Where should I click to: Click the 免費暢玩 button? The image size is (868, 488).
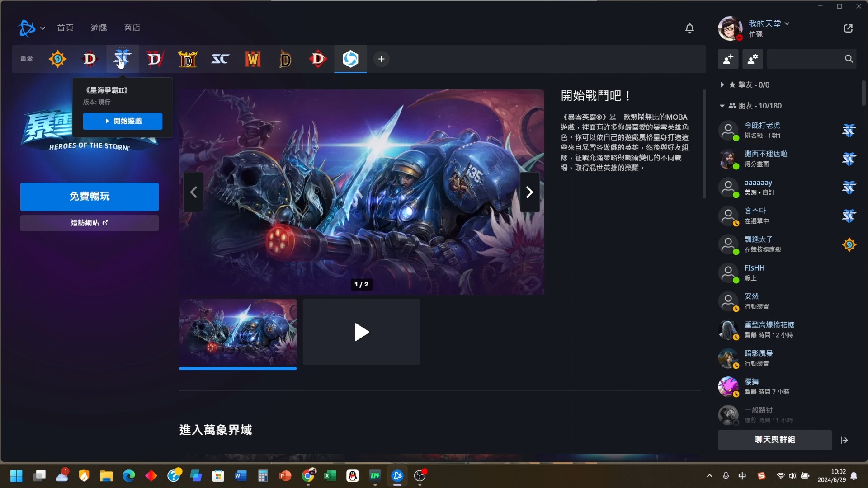(x=90, y=197)
